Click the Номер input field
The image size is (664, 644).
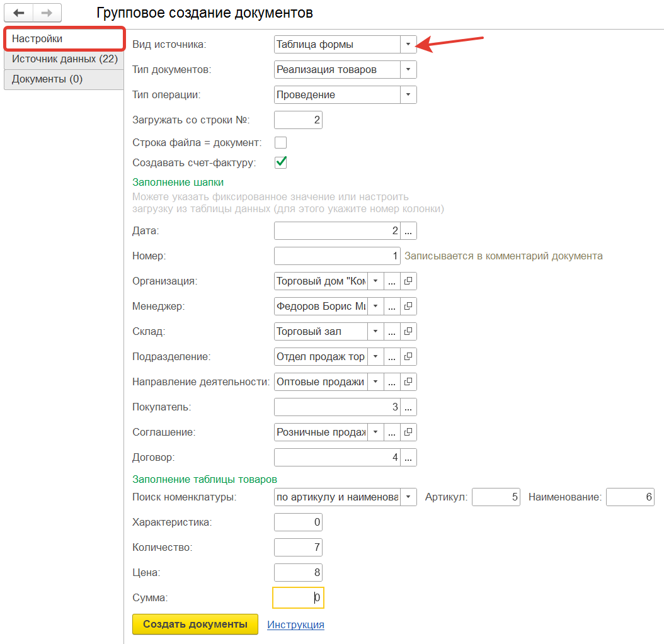337,256
